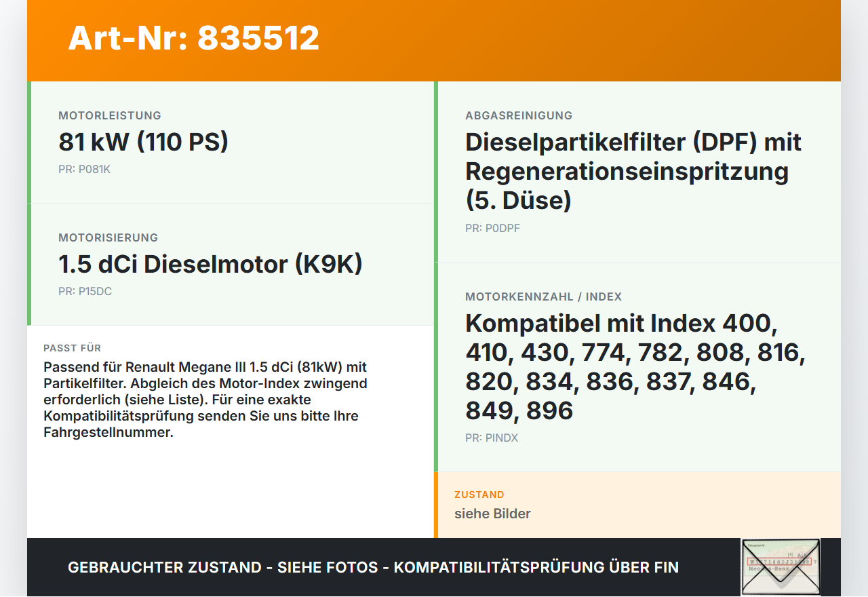
Task: Click the Dieselpartikelfilter (DPF) description text
Action: 633,172
